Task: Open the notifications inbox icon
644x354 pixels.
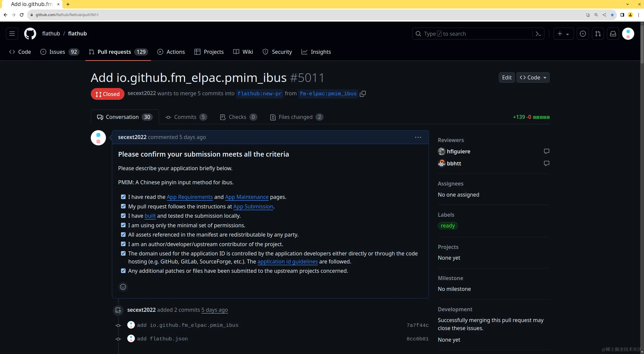Action: coord(613,34)
